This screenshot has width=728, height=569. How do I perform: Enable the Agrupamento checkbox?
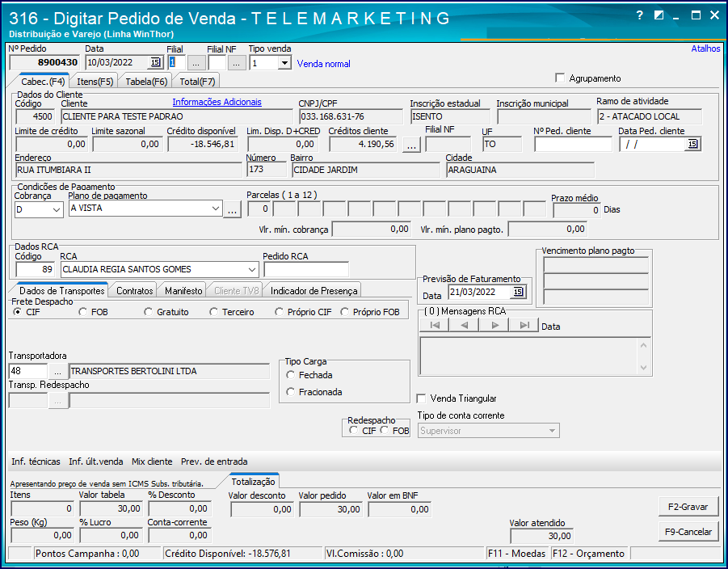[x=560, y=78]
